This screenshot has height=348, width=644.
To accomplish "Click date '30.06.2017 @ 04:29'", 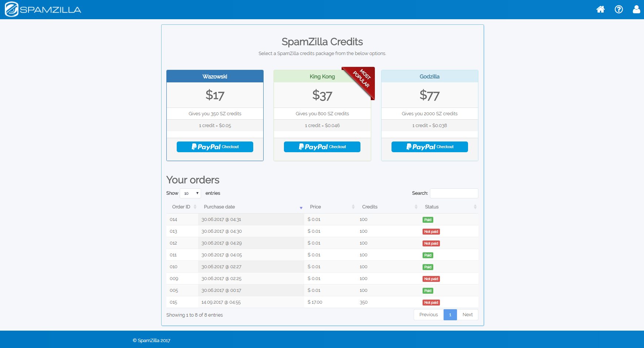I will tap(221, 243).
